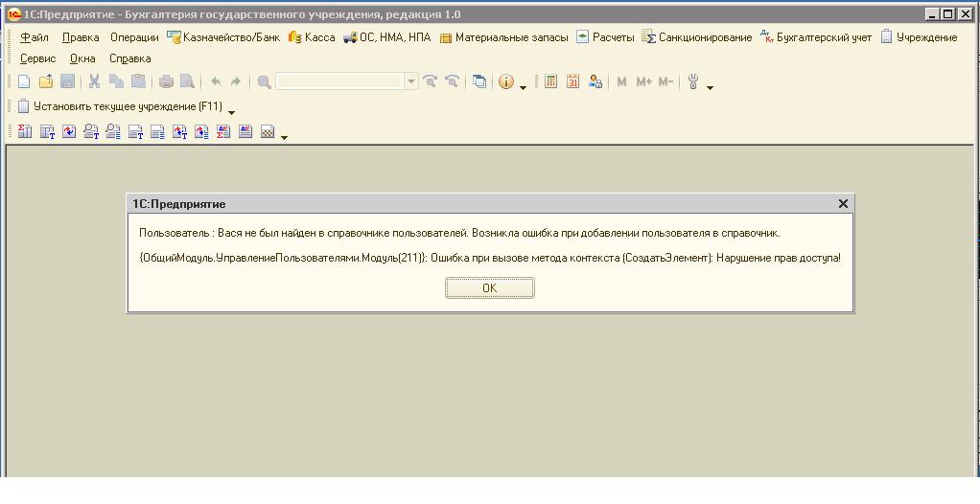Click the magnifier report icon with lines
The image size is (980, 504).
point(113,131)
